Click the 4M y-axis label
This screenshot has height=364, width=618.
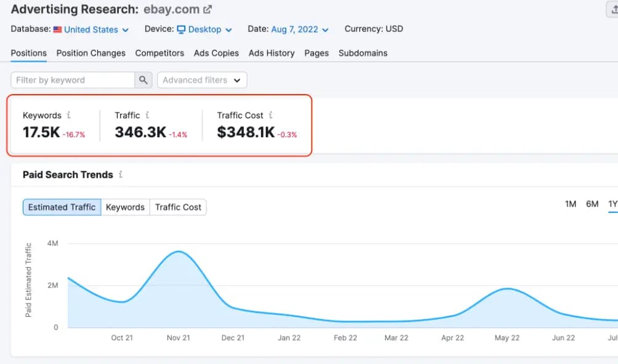(53, 243)
